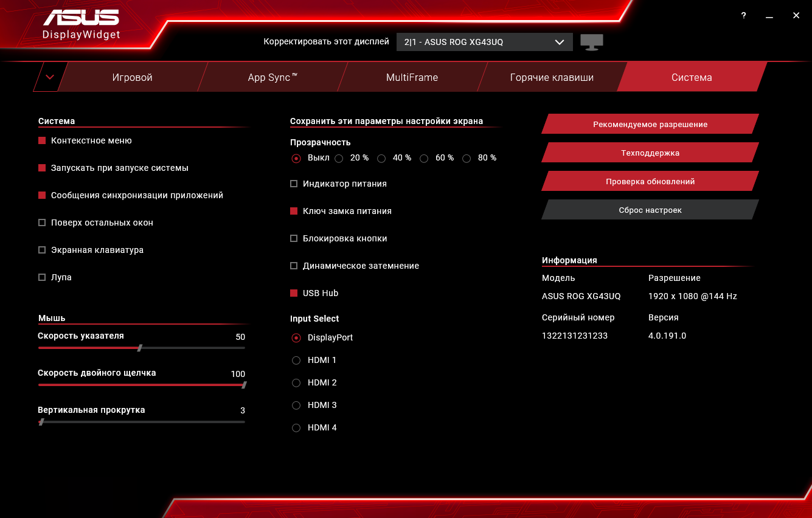
Task: Toggle Сообщения синхронизации приложений checkbox
Action: click(x=42, y=195)
